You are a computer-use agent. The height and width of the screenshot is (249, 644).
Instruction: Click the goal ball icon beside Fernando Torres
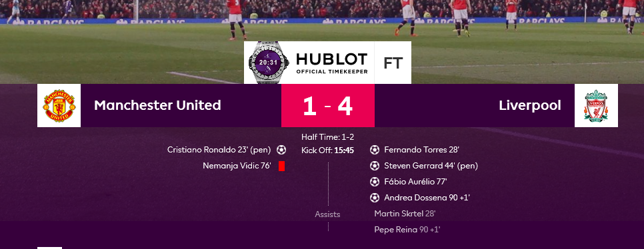tap(375, 150)
